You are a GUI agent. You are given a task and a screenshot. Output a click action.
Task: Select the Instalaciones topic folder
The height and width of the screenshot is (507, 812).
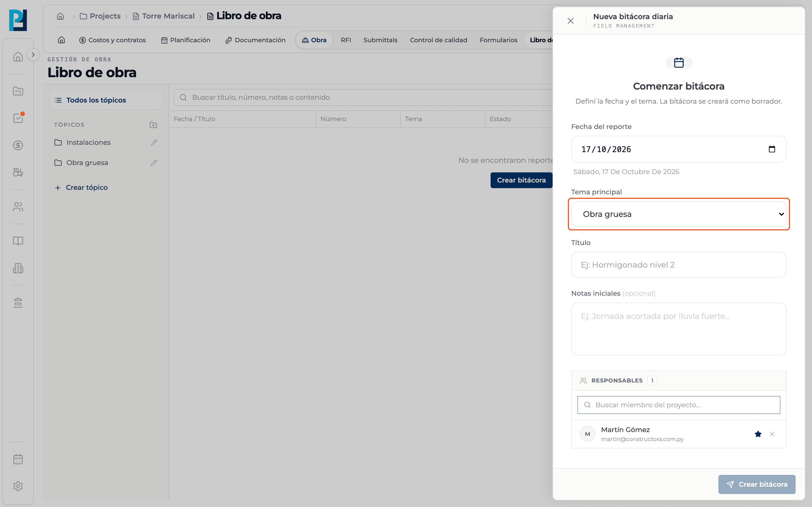pyautogui.click(x=89, y=143)
